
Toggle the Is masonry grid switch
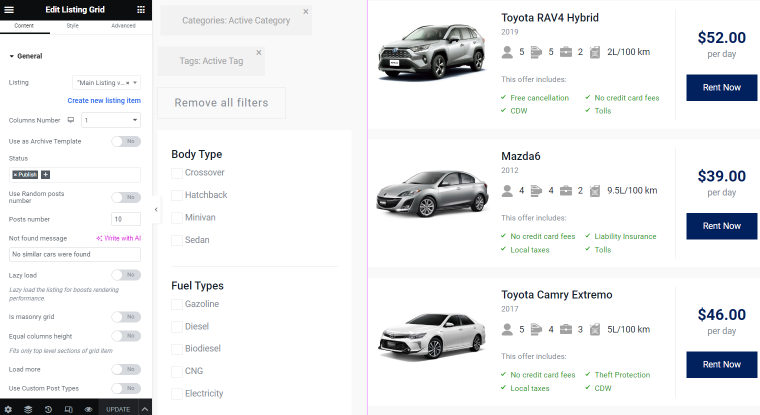[126, 317]
